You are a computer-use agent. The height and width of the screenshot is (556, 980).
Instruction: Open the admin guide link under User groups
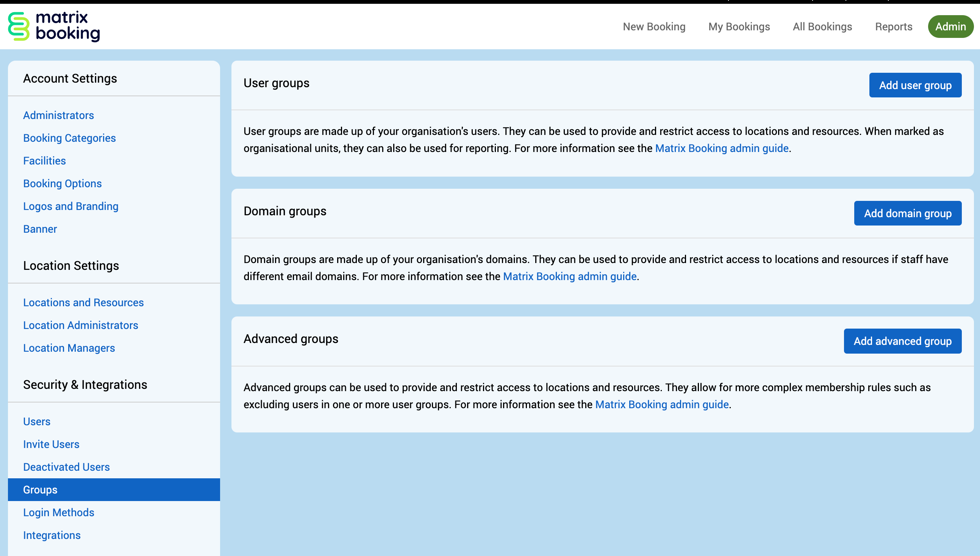pyautogui.click(x=722, y=148)
